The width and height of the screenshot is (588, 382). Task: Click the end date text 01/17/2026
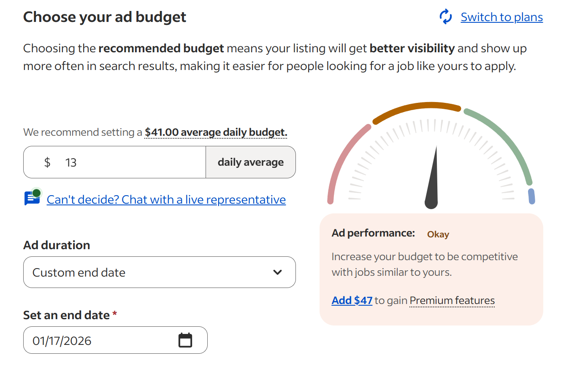tap(62, 341)
